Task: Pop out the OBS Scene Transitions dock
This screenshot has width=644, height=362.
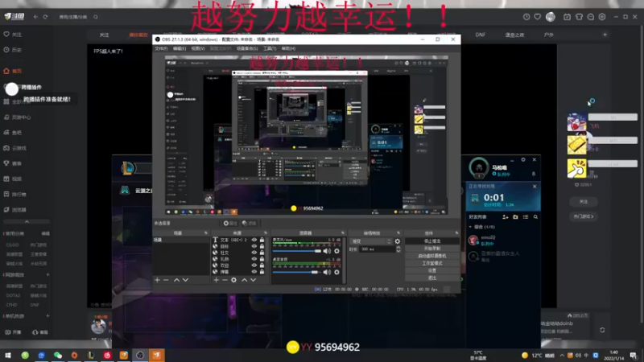Action: pyautogui.click(x=398, y=232)
